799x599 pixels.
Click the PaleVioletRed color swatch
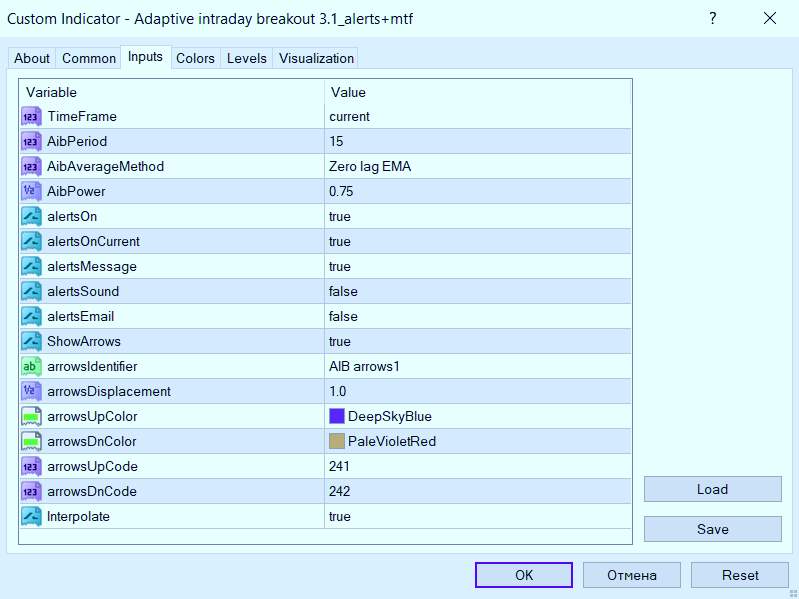(x=337, y=441)
